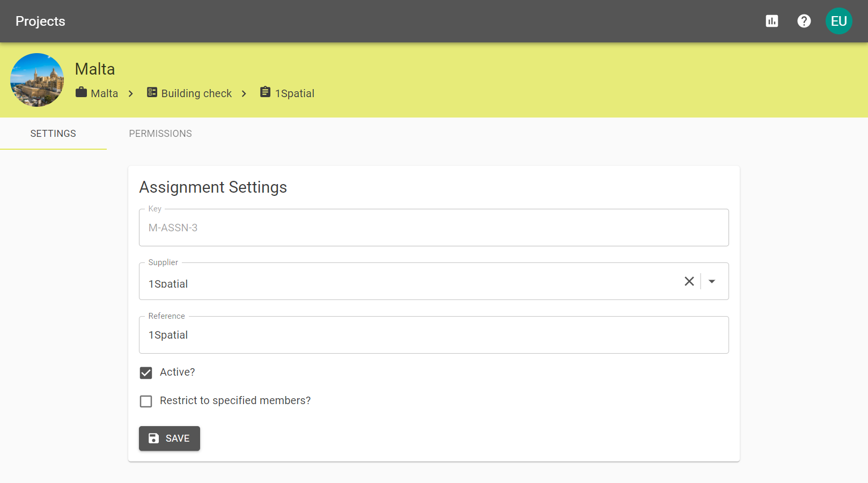Uncheck the Active? checkbox
Screen dimensions: 868x483
click(146, 373)
